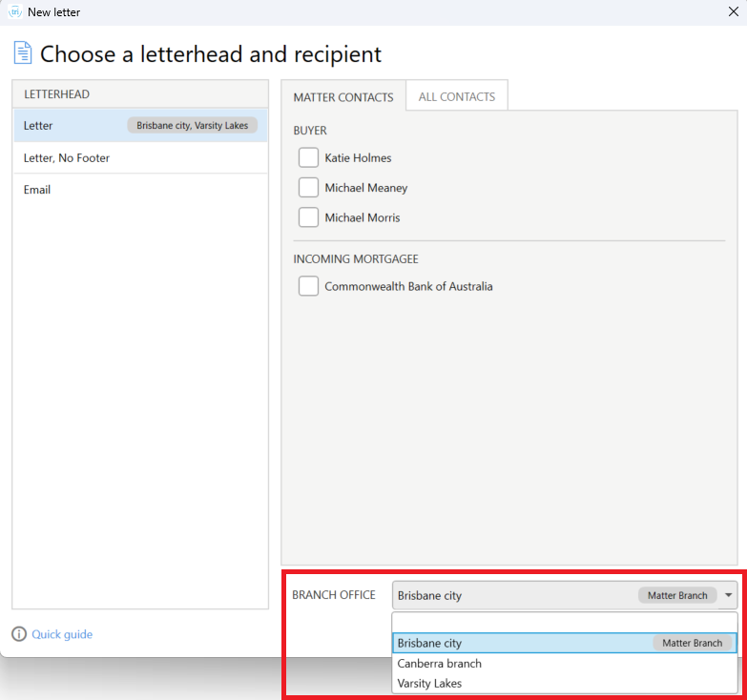Viewport: 747px width, 700px height.
Task: Click the Brisbane city, Varsity Lakes badge
Action: click(192, 125)
